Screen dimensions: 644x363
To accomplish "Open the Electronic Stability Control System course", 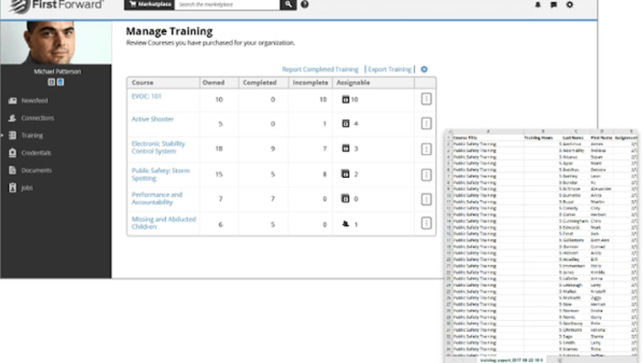I will click(158, 147).
